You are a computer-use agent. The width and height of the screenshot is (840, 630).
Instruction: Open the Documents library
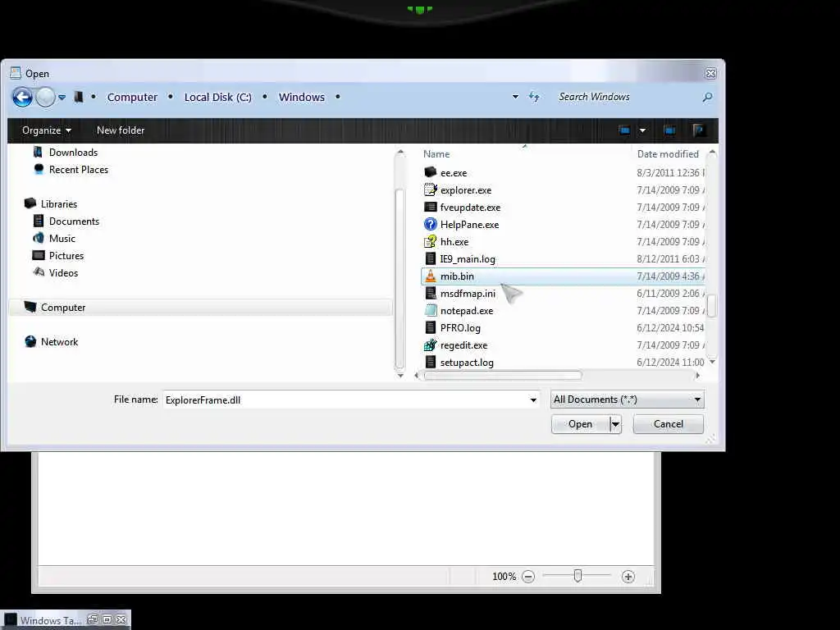pyautogui.click(x=74, y=221)
